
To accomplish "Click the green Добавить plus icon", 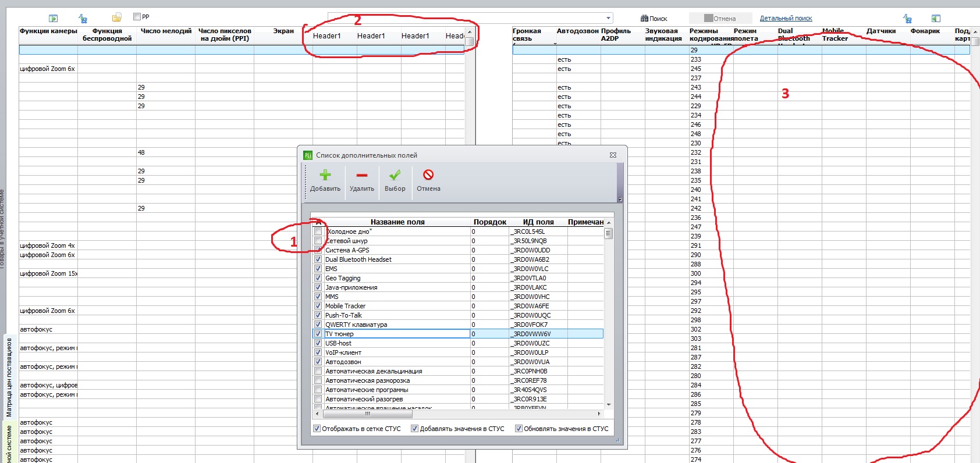I will (325, 175).
